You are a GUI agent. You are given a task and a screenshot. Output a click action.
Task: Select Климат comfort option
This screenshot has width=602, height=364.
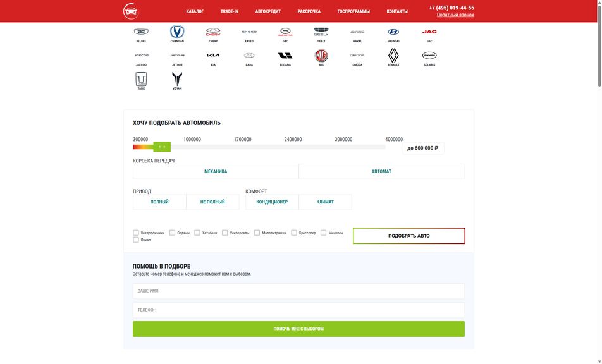pos(325,202)
